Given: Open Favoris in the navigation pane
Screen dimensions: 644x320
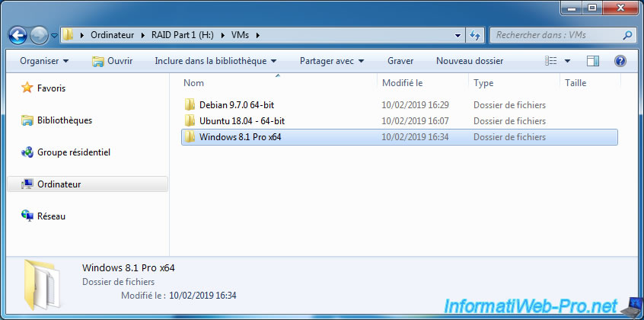Looking at the screenshot, I should (x=51, y=88).
